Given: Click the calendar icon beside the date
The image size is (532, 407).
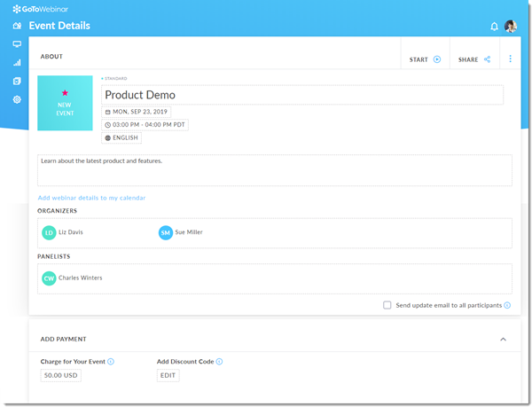Looking at the screenshot, I should click(108, 112).
